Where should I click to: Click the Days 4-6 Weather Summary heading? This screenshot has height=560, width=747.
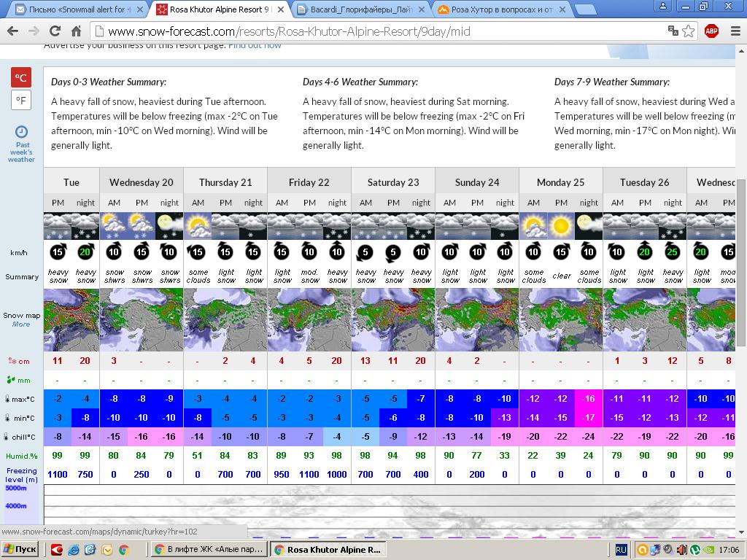360,82
